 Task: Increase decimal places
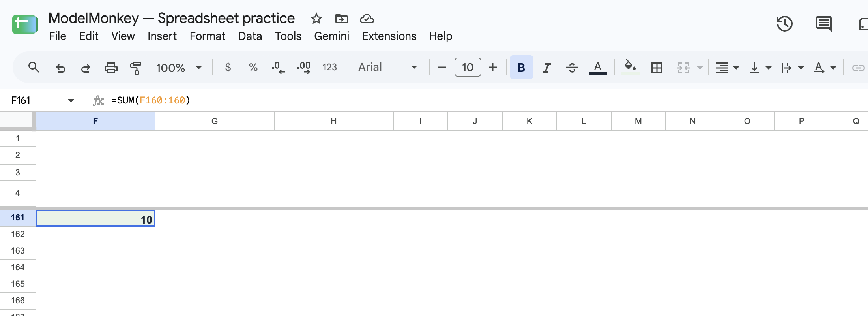(x=304, y=68)
